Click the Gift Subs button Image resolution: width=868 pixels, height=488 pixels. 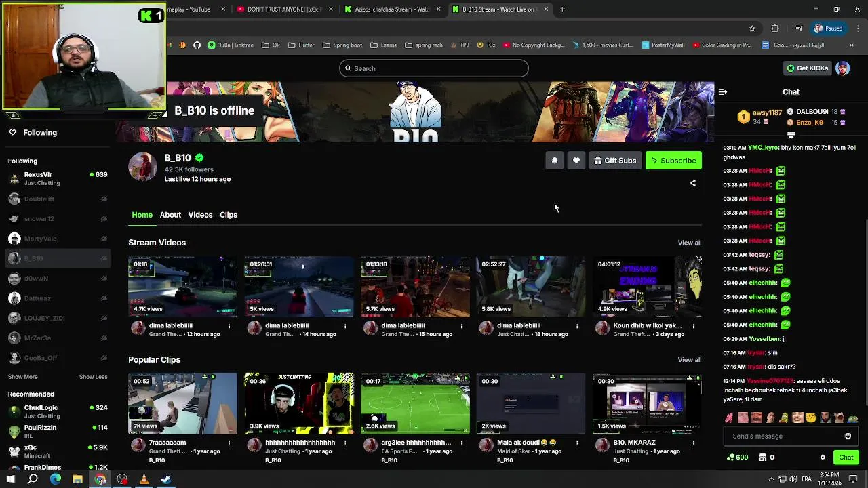(615, 161)
